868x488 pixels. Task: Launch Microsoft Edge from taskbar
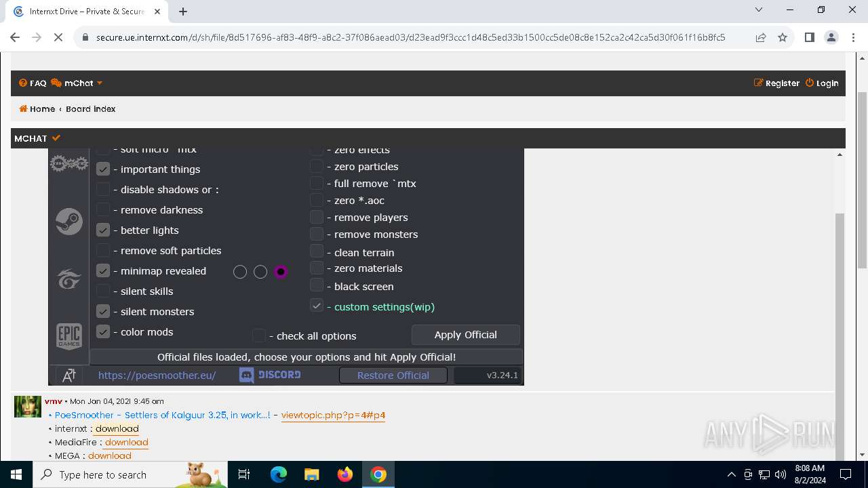click(x=279, y=474)
